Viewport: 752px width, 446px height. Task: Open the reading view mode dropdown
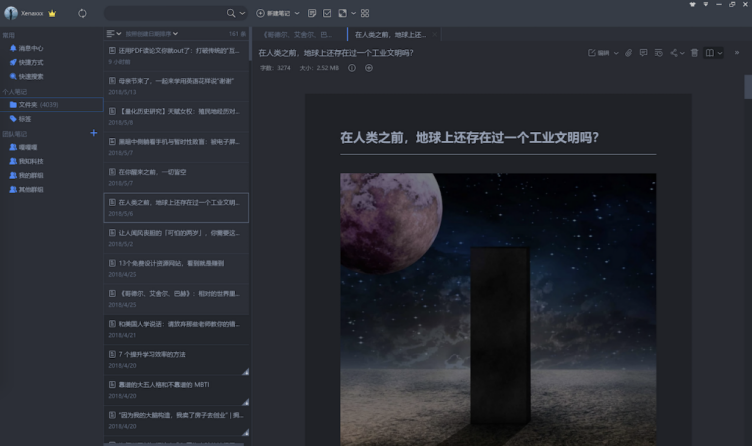(x=713, y=52)
